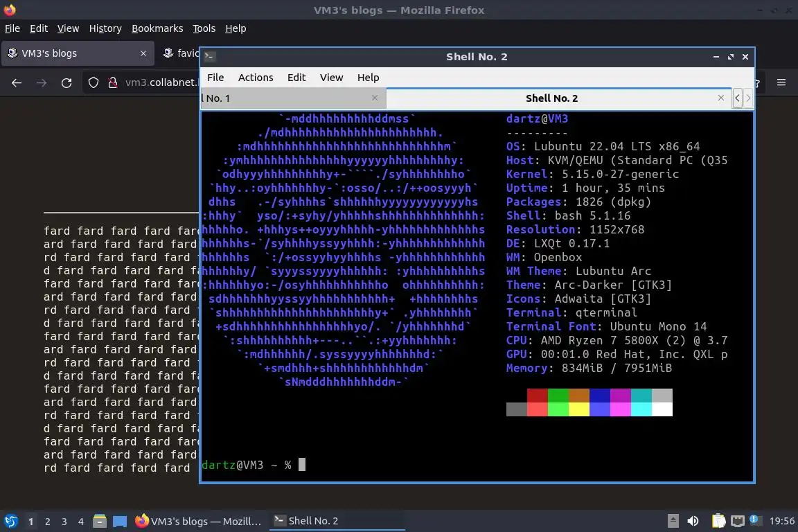This screenshot has height=532, width=798.
Task: Open the Edit menu in QTerminal
Action: pyautogui.click(x=296, y=78)
